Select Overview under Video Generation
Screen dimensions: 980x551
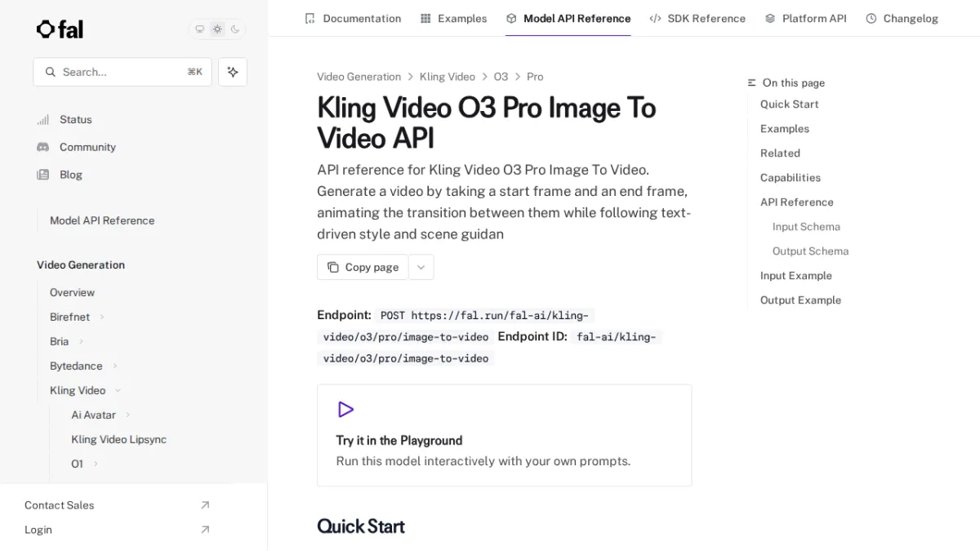(72, 292)
